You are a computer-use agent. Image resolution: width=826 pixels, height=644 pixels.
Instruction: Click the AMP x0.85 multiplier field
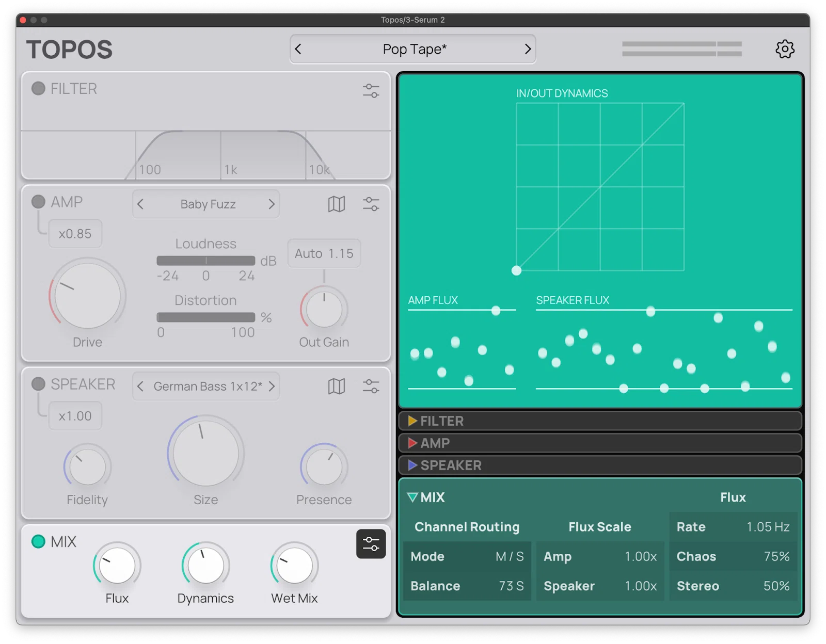[75, 234]
